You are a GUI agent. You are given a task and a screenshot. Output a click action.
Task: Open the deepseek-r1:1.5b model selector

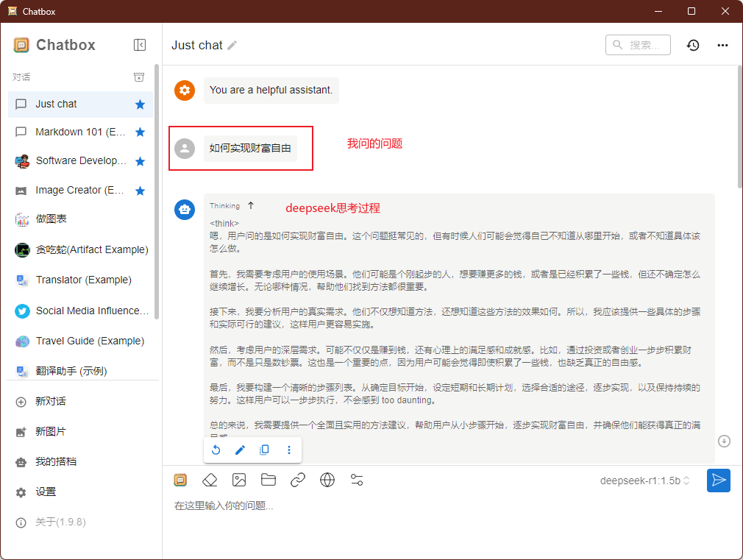coord(644,481)
